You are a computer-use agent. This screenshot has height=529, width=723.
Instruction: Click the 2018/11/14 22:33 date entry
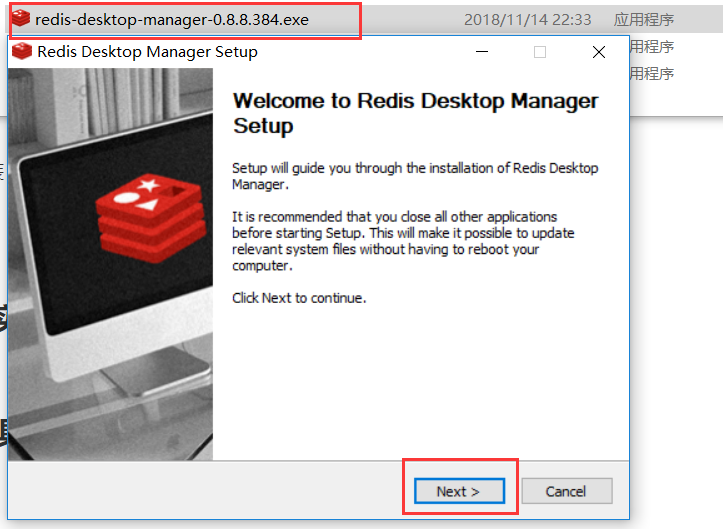[527, 20]
